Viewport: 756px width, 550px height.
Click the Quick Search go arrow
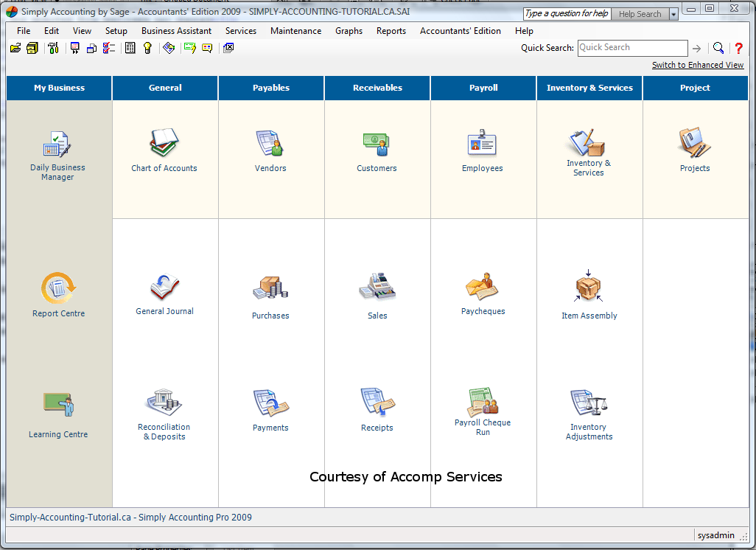(697, 48)
